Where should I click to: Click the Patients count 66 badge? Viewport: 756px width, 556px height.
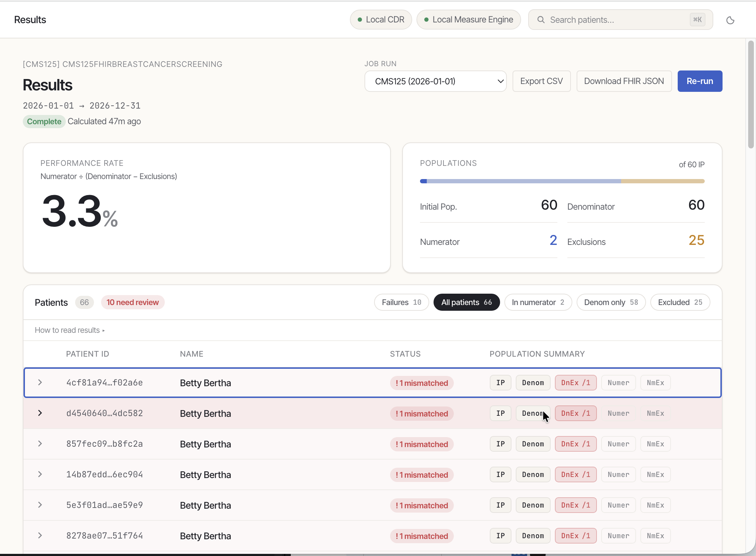click(84, 302)
